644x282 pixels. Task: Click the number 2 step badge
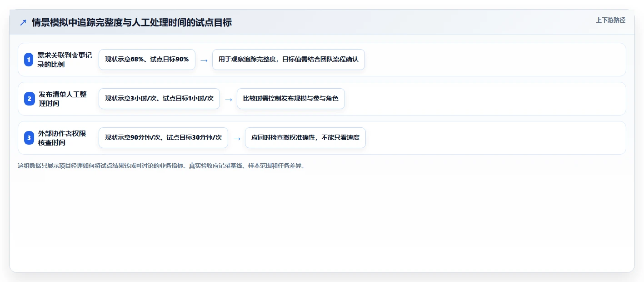(29, 99)
